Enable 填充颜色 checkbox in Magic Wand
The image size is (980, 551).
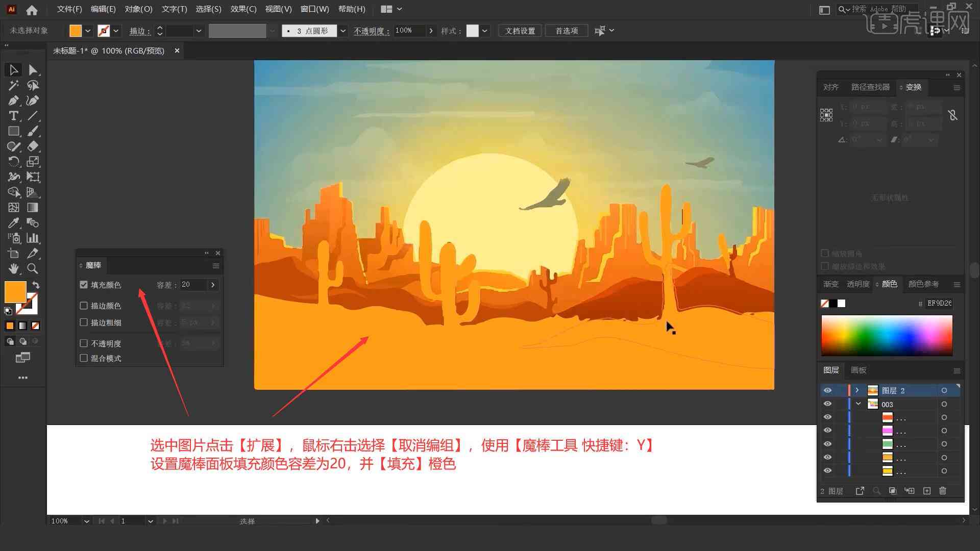84,285
